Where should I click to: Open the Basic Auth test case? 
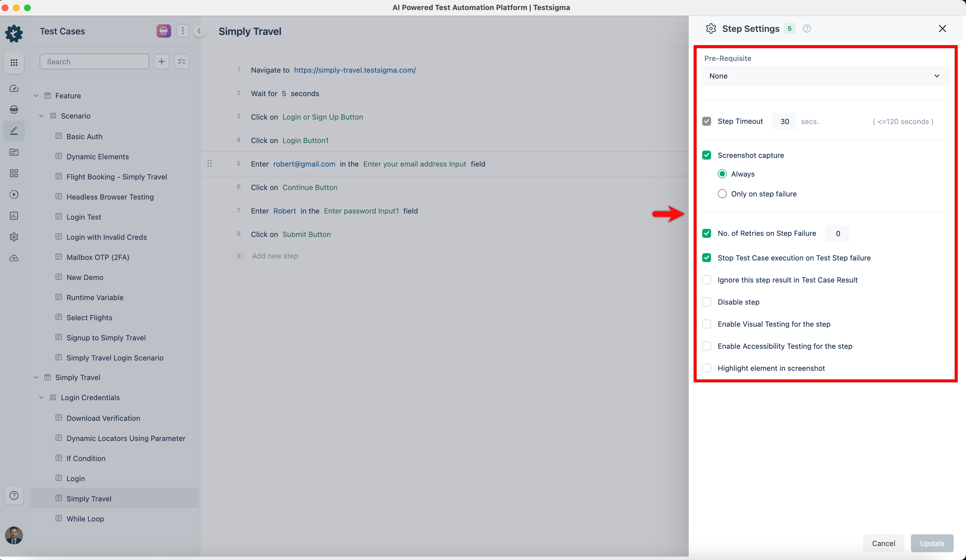(x=84, y=136)
